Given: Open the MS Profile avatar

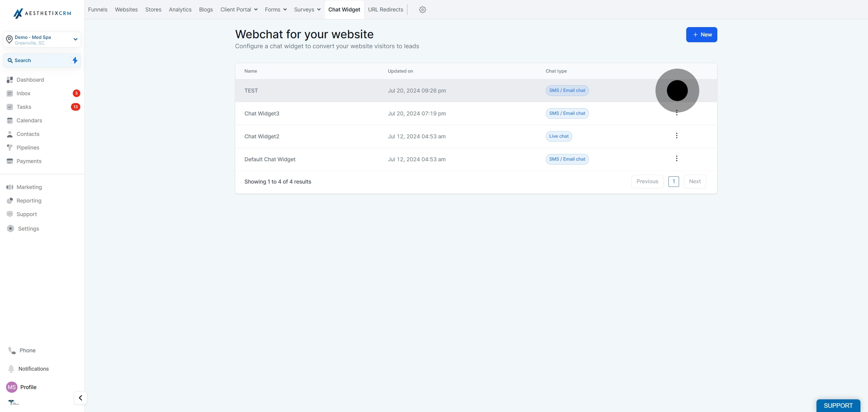Looking at the screenshot, I should [x=12, y=387].
